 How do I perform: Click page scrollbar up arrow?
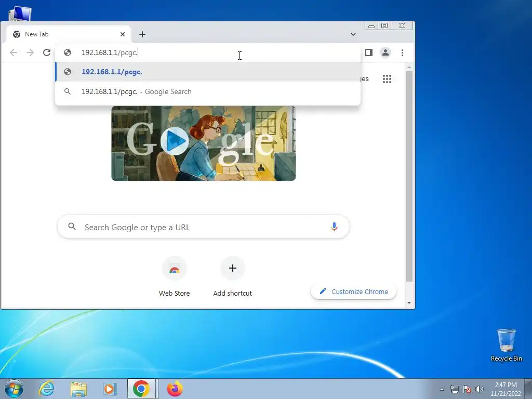tap(409, 68)
